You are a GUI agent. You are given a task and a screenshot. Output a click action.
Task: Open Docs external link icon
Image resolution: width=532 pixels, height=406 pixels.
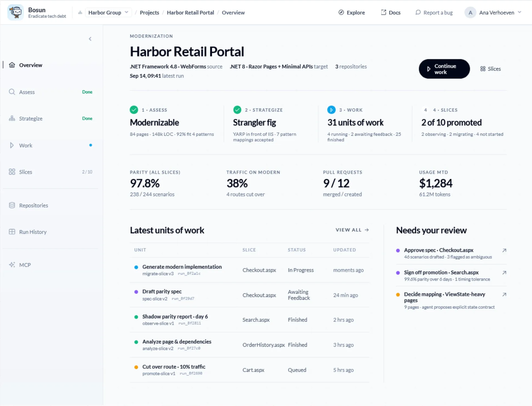383,12
